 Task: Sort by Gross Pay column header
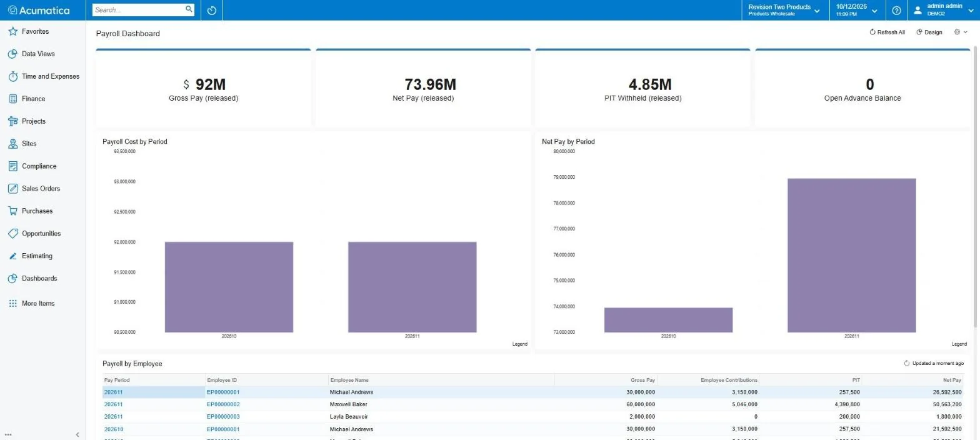pyautogui.click(x=606, y=380)
